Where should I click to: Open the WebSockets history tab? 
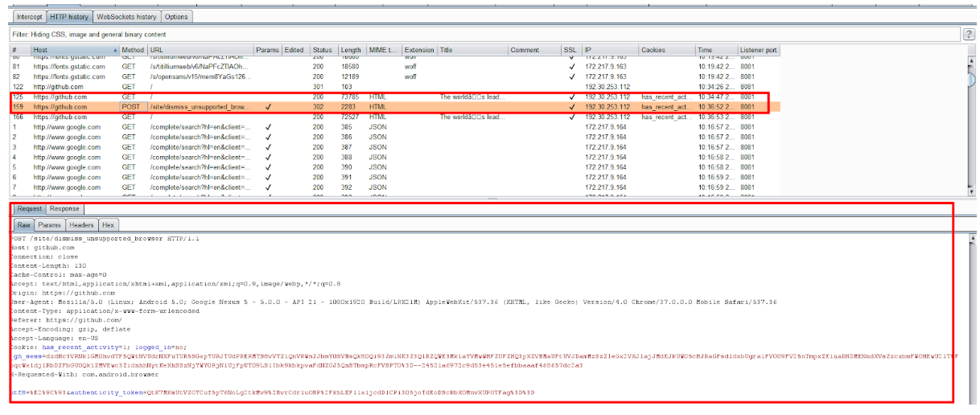(126, 16)
